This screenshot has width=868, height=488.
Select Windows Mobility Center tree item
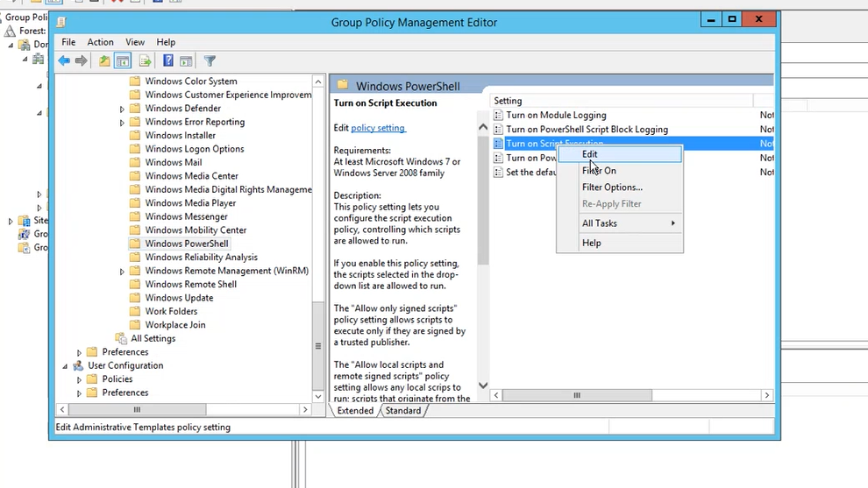(x=196, y=230)
